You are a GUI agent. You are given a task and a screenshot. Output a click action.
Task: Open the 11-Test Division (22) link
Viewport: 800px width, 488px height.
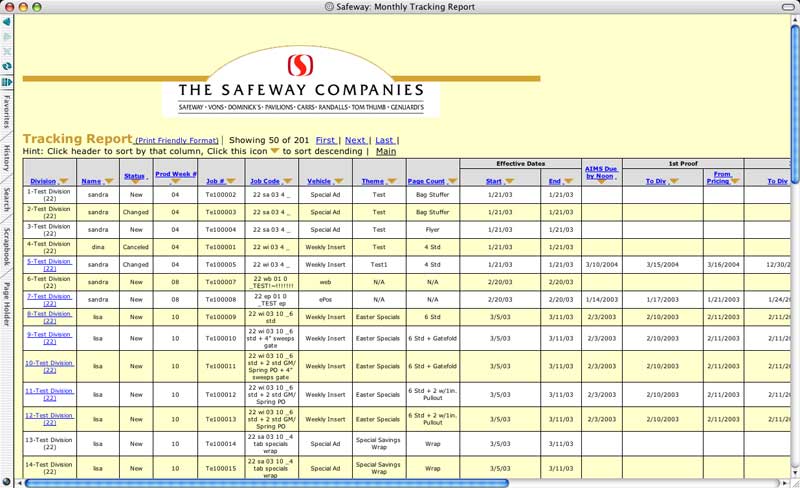point(49,394)
